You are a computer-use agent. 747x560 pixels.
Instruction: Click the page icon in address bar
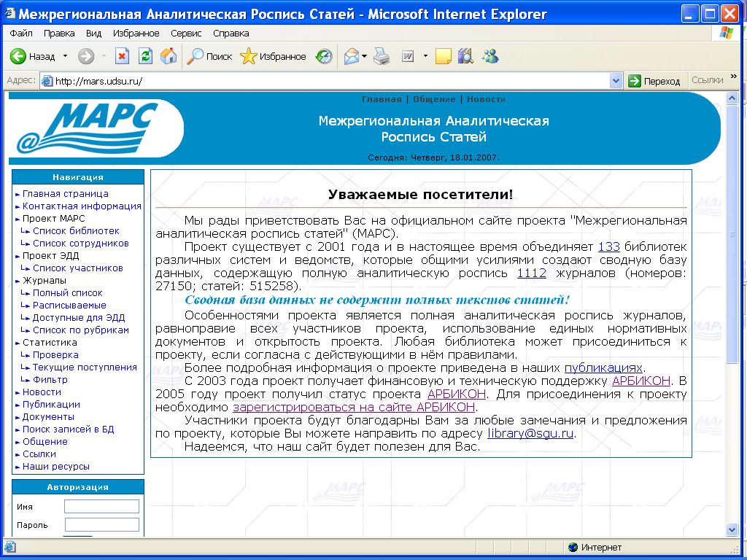[47, 81]
